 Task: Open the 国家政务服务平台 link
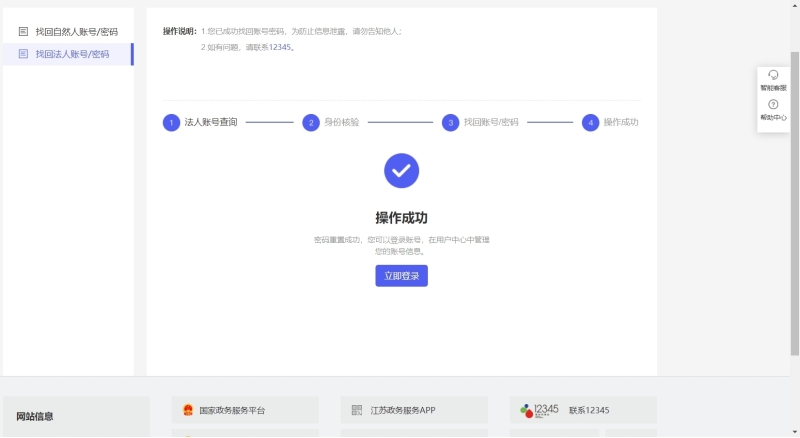[x=232, y=410]
